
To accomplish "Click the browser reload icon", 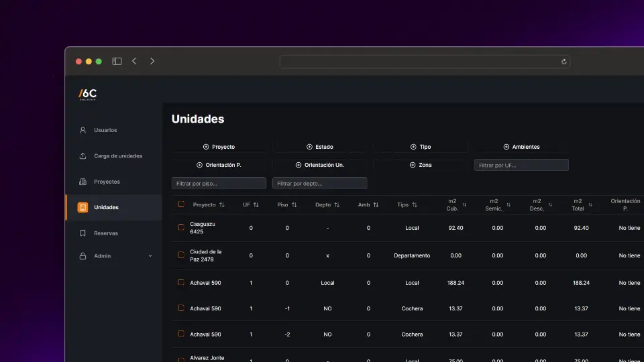I will (563, 61).
